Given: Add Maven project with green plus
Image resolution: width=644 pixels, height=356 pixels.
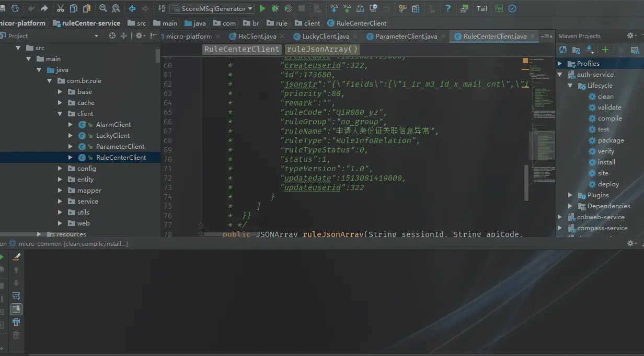Looking at the screenshot, I should pos(605,50).
